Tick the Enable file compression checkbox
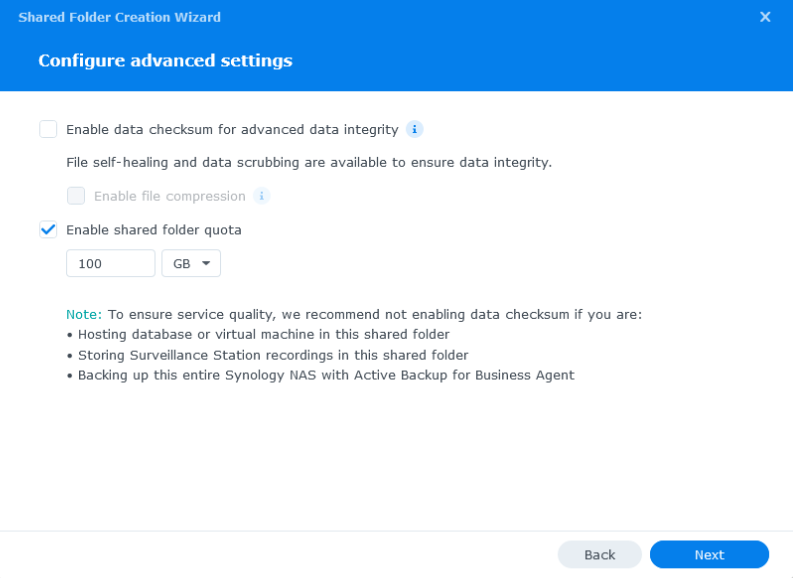The width and height of the screenshot is (793, 578). pyautogui.click(x=76, y=196)
